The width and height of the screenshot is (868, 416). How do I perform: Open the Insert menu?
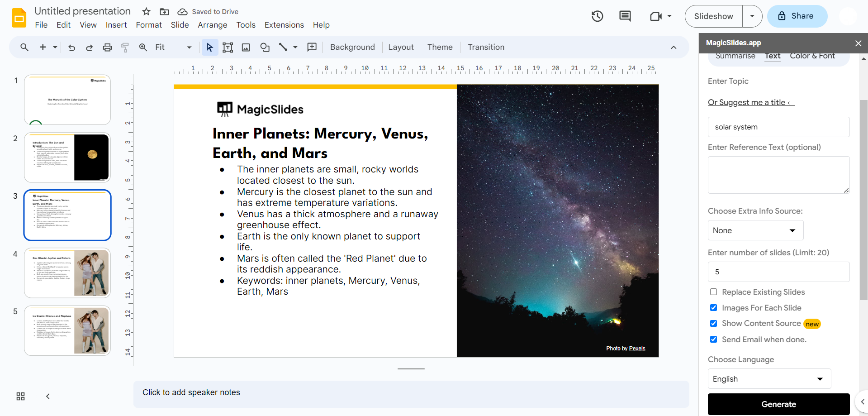pos(116,25)
